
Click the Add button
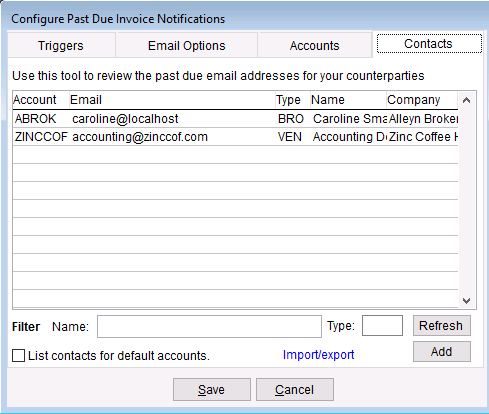pos(442,351)
